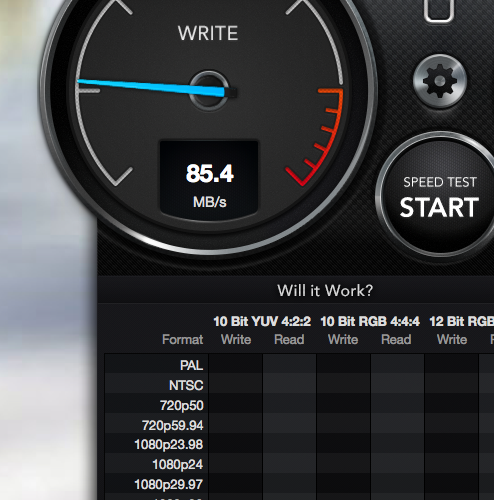Click the 85.4 MB/s write readout

tap(209, 181)
